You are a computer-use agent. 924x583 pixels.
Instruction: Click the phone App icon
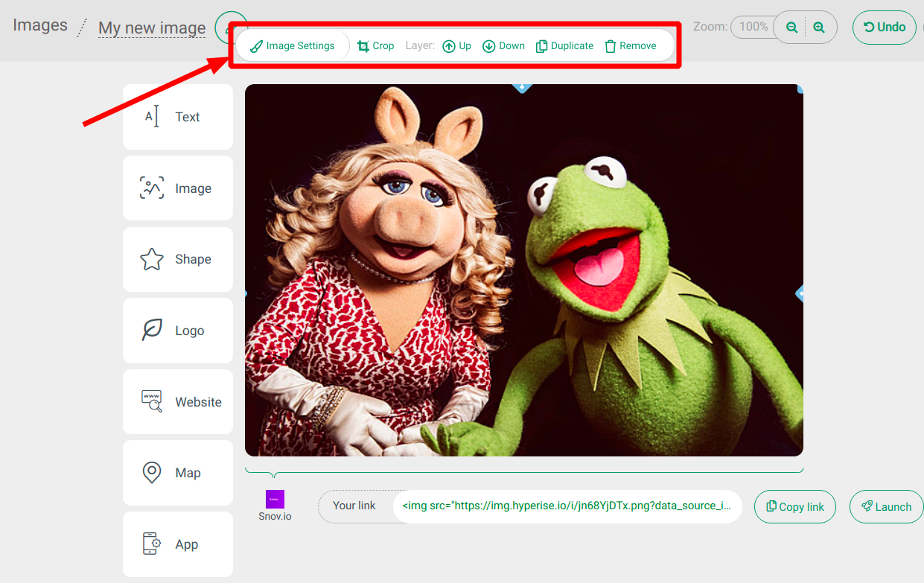tap(152, 544)
